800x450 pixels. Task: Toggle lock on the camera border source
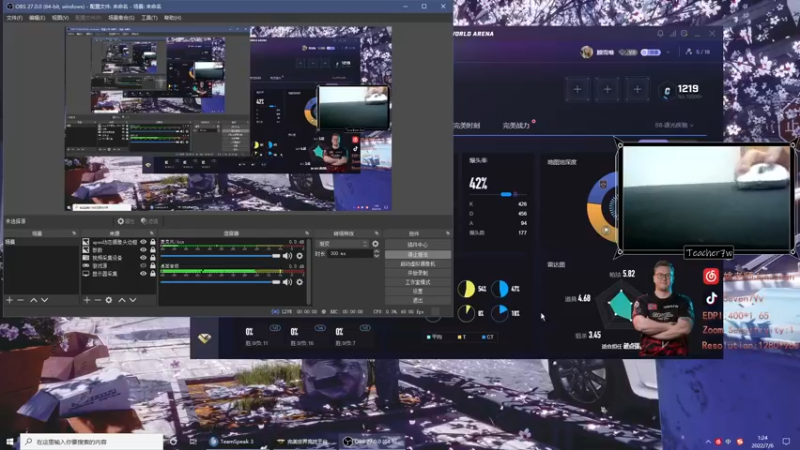[153, 242]
